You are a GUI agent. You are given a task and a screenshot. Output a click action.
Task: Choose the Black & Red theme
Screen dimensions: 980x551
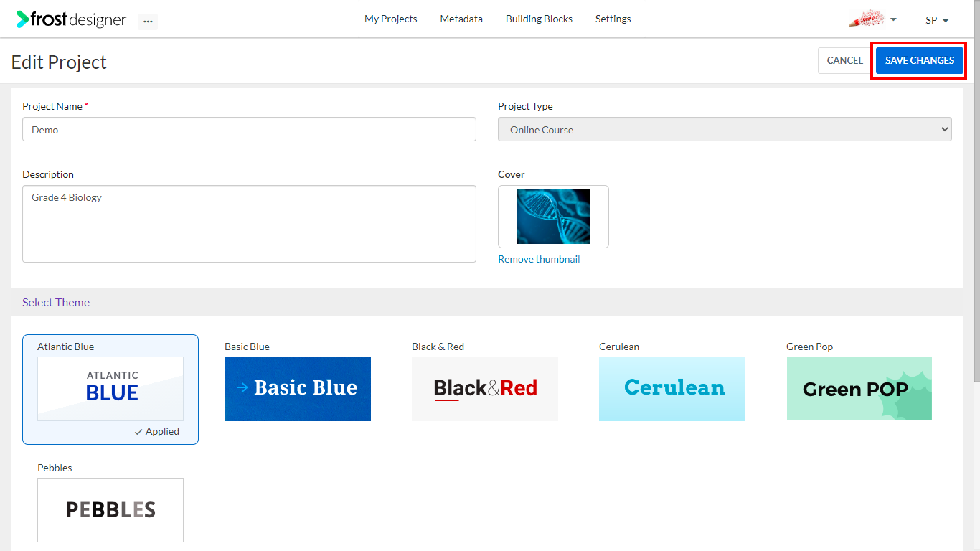[485, 389]
